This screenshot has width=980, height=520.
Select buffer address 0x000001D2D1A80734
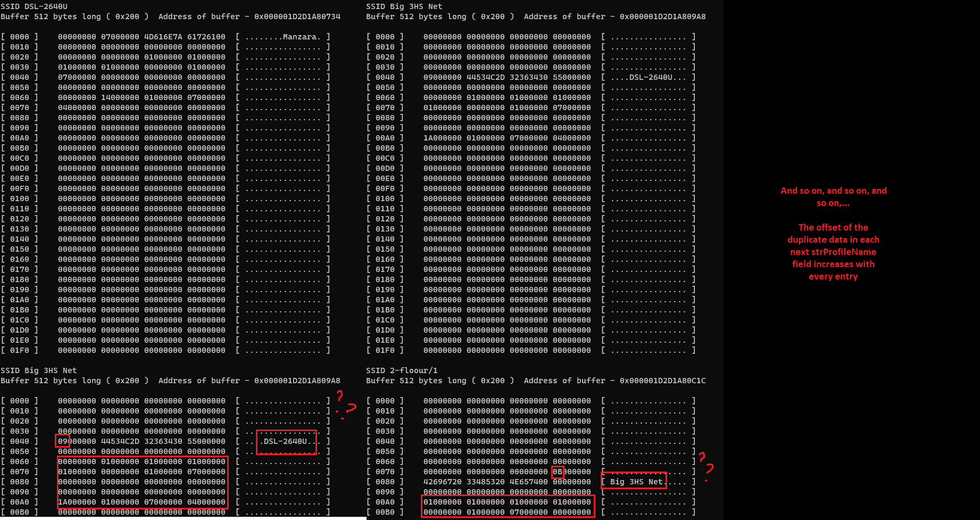pyautogui.click(x=297, y=16)
